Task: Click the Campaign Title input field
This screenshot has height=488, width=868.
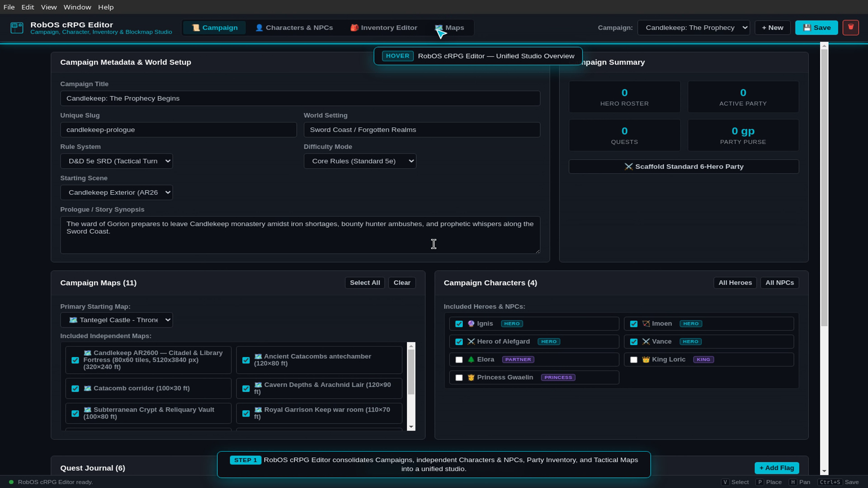Action: point(300,99)
